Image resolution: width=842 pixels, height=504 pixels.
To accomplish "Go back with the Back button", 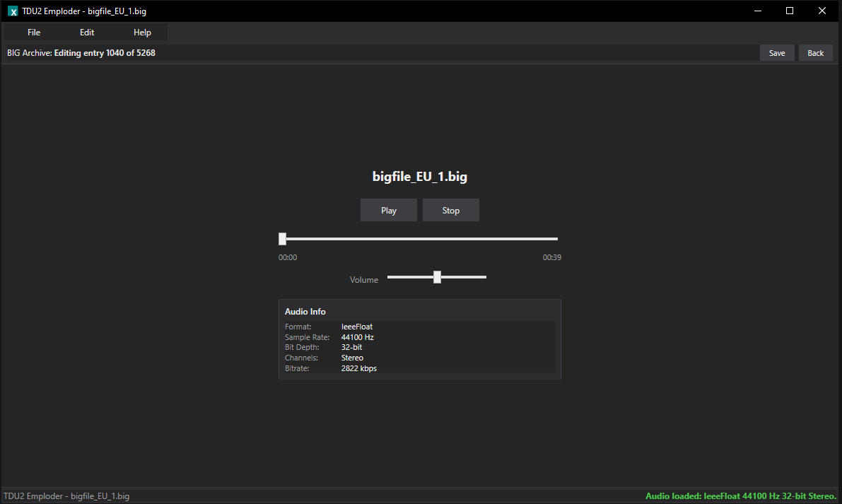I will (x=815, y=52).
